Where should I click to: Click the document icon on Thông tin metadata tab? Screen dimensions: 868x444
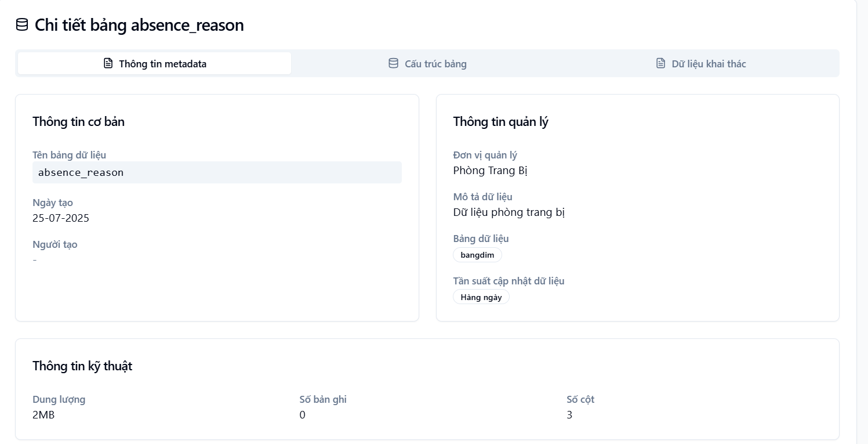pos(108,63)
